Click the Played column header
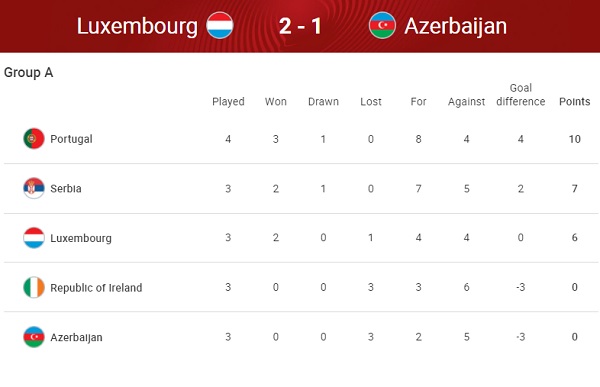This screenshot has width=600, height=387. click(x=228, y=101)
